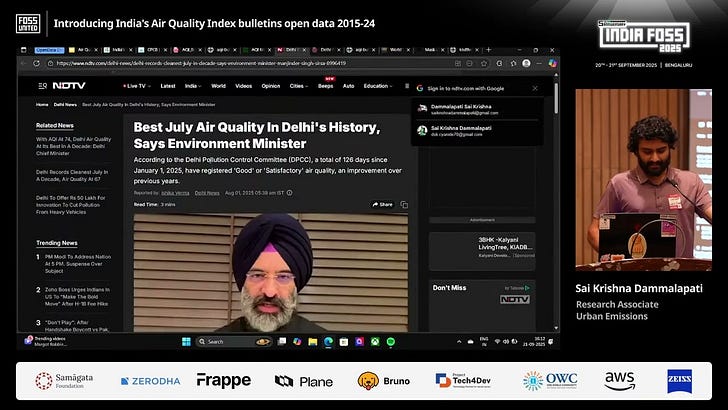Open the Auto section on NDTV
The height and width of the screenshot is (410, 728).
pyautogui.click(x=348, y=86)
